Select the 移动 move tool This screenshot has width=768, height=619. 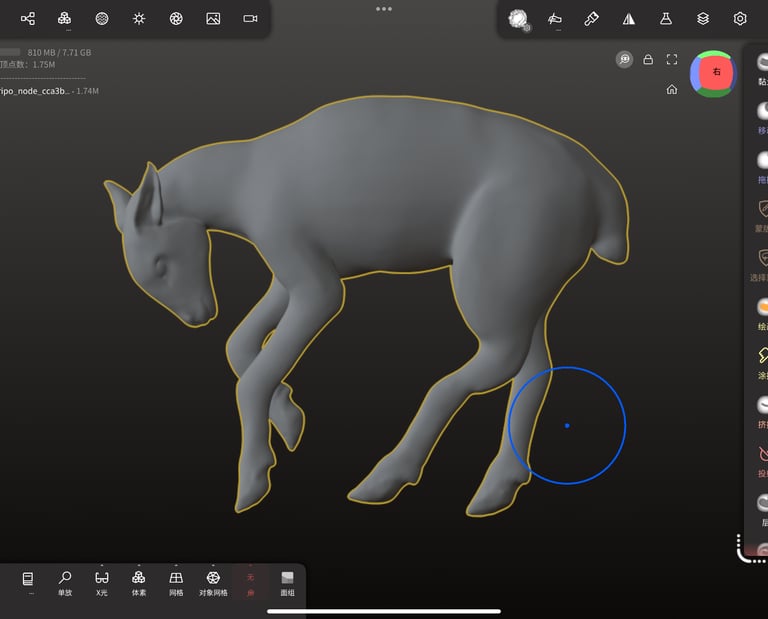(x=762, y=118)
